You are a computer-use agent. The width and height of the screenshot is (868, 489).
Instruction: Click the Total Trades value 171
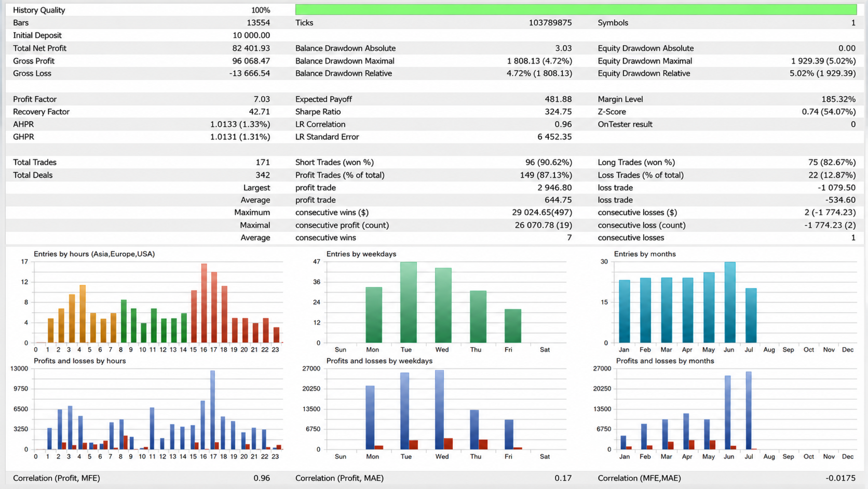(x=263, y=163)
